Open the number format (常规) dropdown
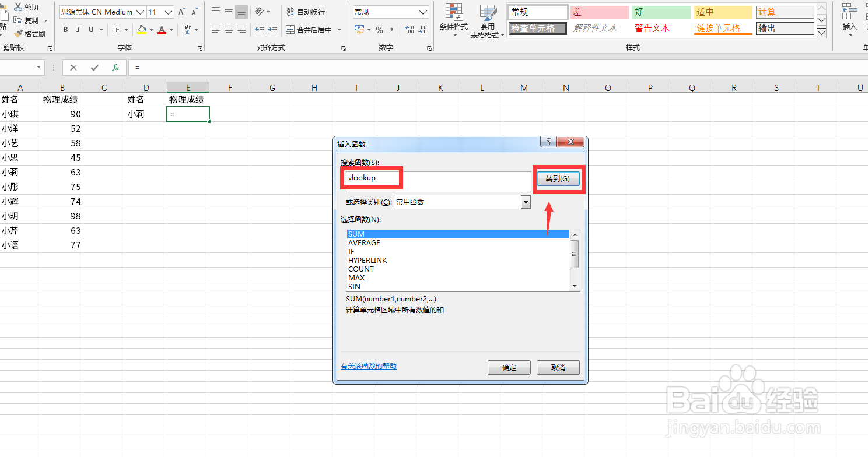868x457 pixels. click(x=423, y=12)
